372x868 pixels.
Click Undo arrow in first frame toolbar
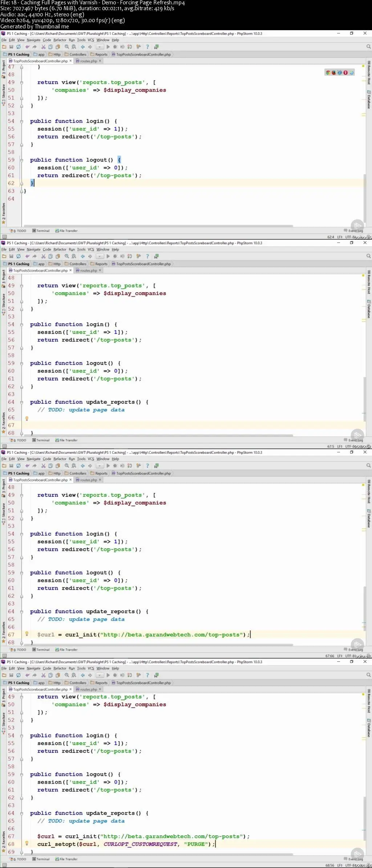click(27, 47)
